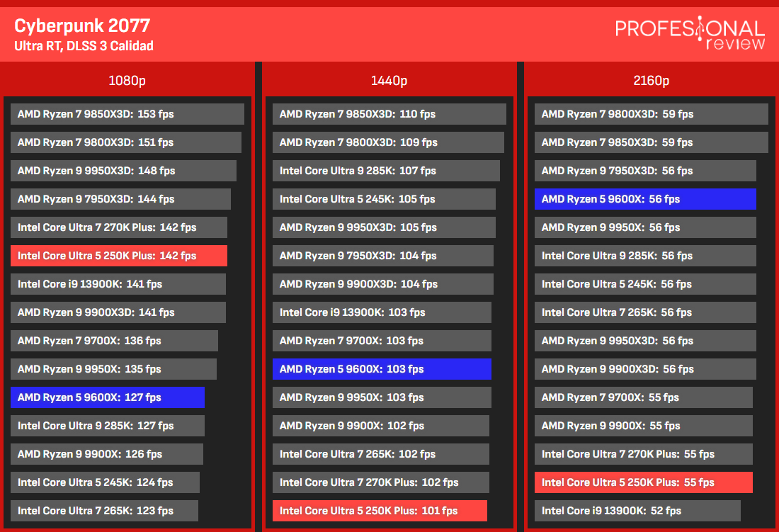779x532 pixels.
Task: Click 'Intel Core Ultra 7 270K Plus: 142 fps'
Action: pos(119,227)
